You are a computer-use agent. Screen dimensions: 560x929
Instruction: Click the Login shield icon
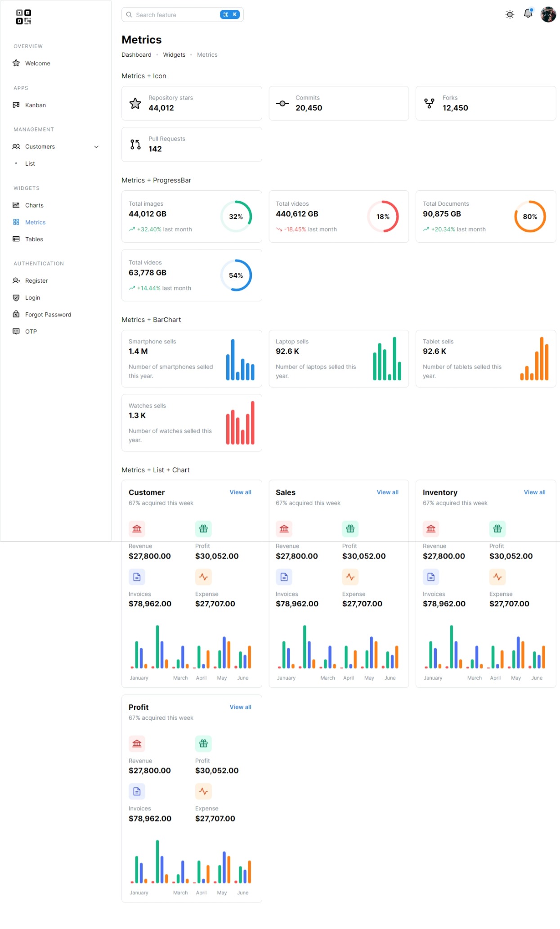point(16,298)
